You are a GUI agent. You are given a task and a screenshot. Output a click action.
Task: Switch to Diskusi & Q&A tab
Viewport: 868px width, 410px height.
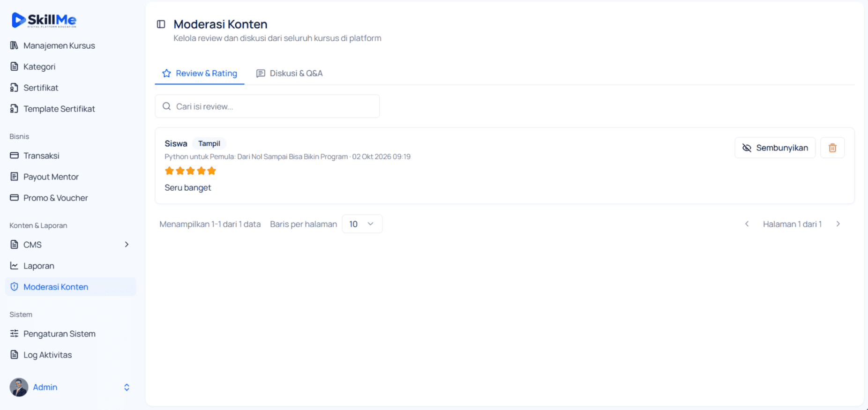coord(289,73)
